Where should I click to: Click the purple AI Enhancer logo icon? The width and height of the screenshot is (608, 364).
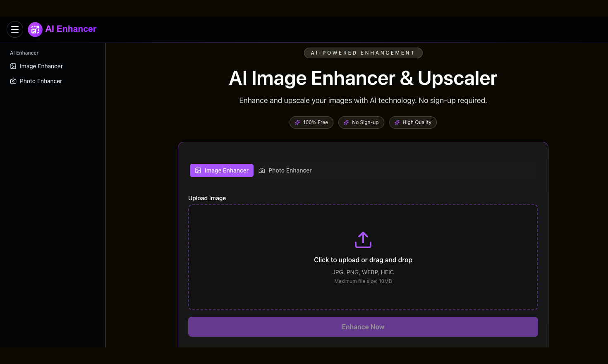tap(35, 29)
